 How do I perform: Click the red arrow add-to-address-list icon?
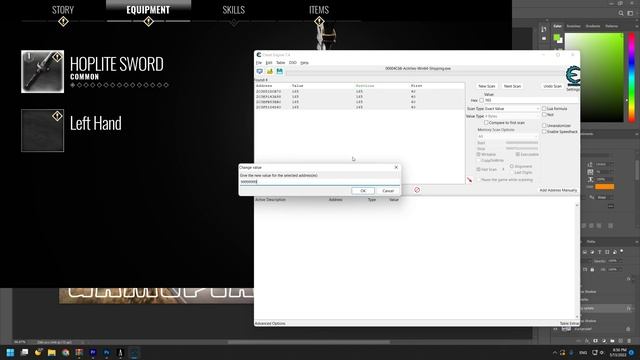click(x=469, y=180)
